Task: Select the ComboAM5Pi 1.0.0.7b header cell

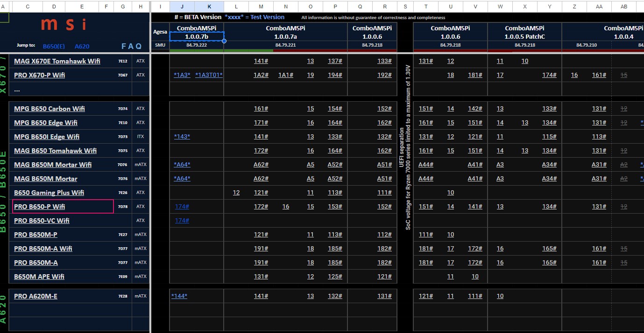Action: tap(197, 36)
